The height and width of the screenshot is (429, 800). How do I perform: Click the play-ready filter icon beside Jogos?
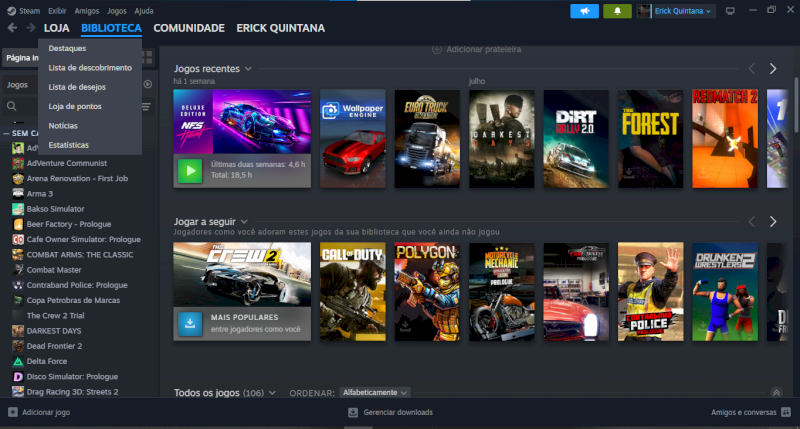point(147,84)
